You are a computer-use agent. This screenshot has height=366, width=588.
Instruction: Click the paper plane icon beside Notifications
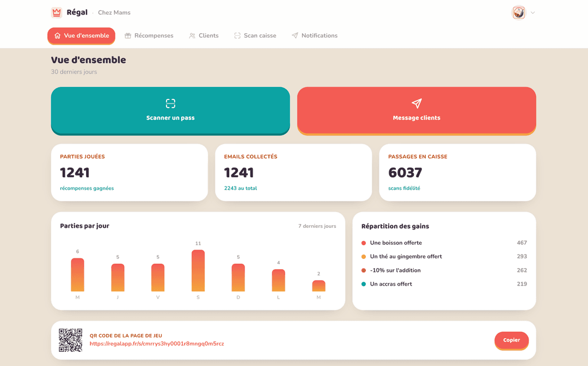coord(295,35)
